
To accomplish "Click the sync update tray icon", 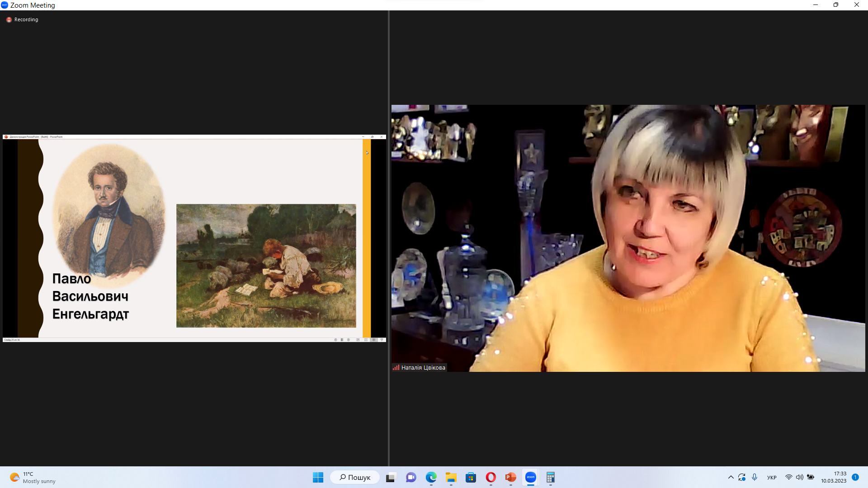I will pyautogui.click(x=742, y=477).
